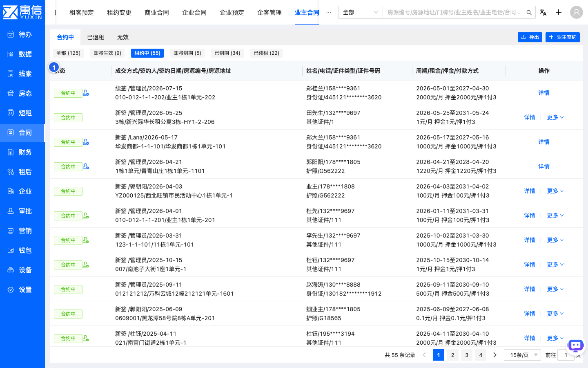Select the 已退租 sub-tab
Screen dimensions: 588x368
[x=96, y=37]
